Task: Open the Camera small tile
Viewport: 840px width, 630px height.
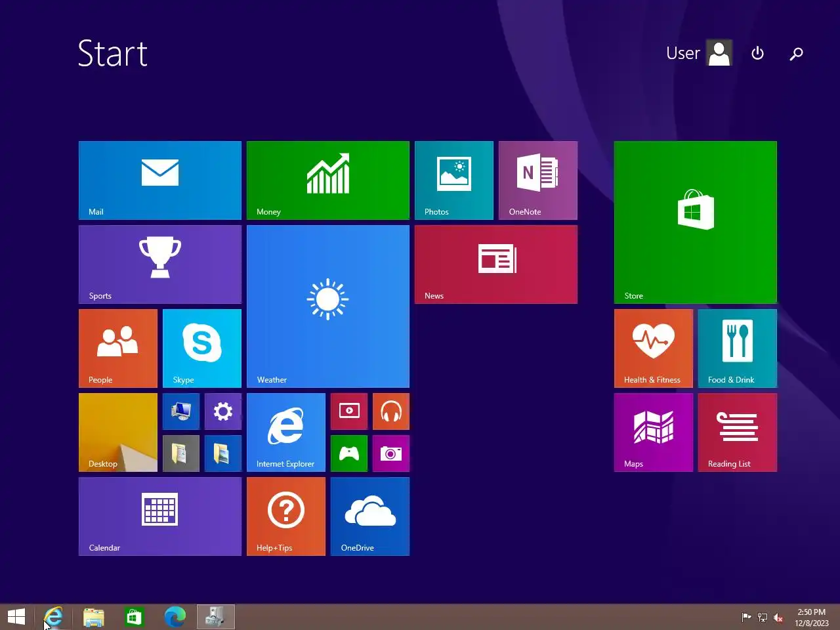Action: pos(391,453)
